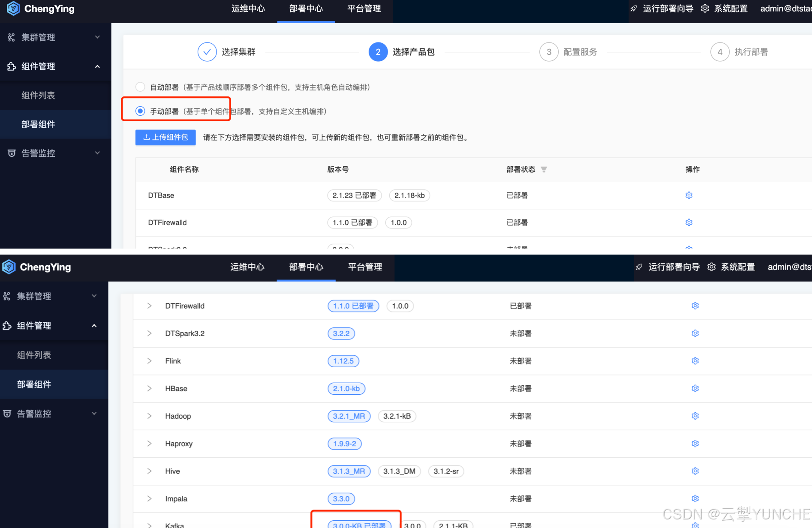Select Flink version 1.12.5
This screenshot has height=528, width=812.
[343, 361]
